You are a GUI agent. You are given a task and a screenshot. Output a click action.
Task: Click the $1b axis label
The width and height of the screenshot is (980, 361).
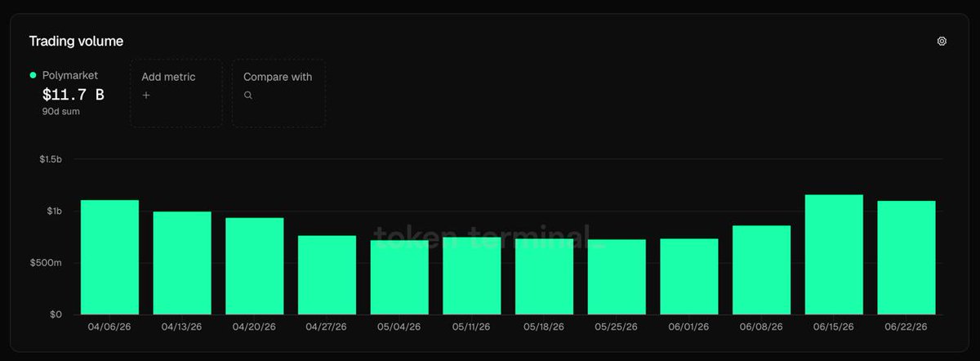[54, 211]
